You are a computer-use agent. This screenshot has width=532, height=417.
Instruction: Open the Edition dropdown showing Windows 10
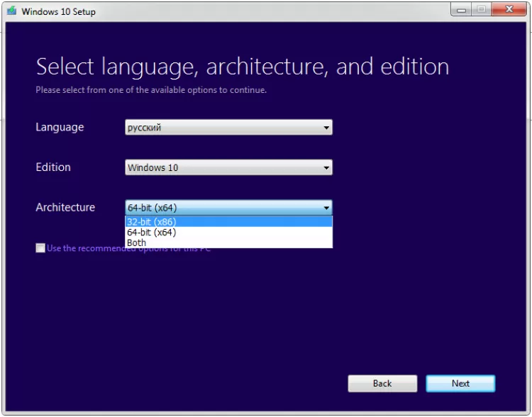[x=228, y=167]
